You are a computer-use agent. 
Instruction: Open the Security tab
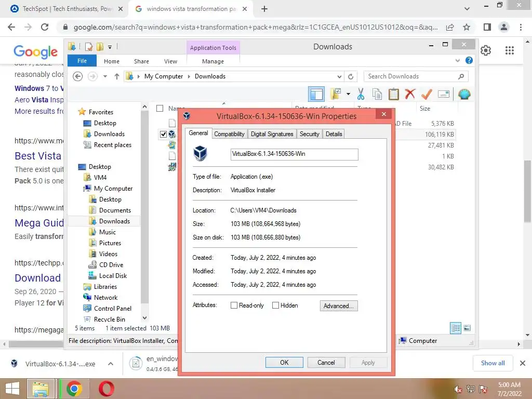coord(310,134)
